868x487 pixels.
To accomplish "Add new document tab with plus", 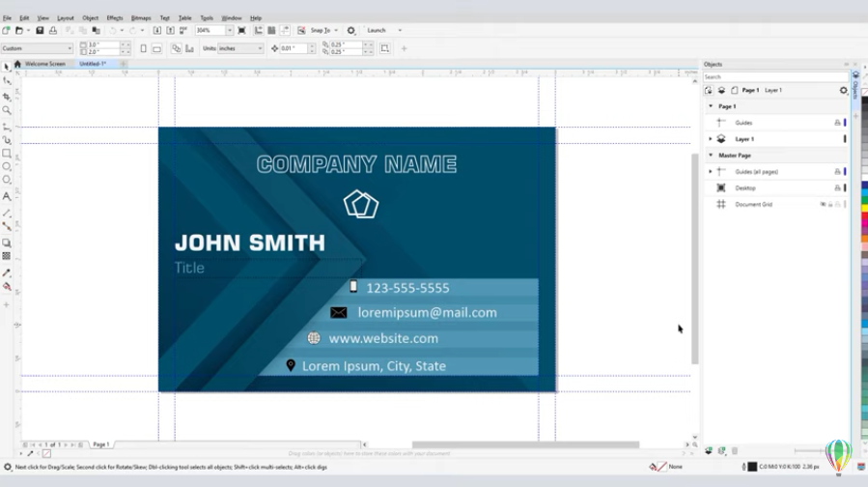I will click(123, 64).
